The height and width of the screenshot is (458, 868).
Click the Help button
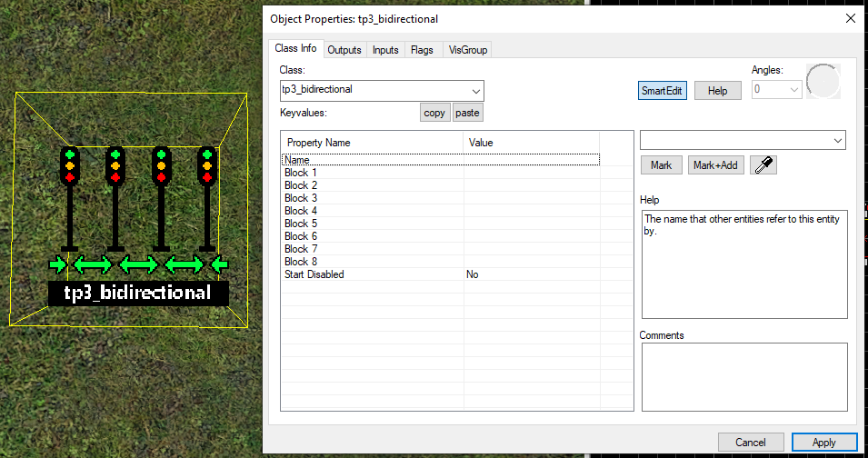[717, 91]
